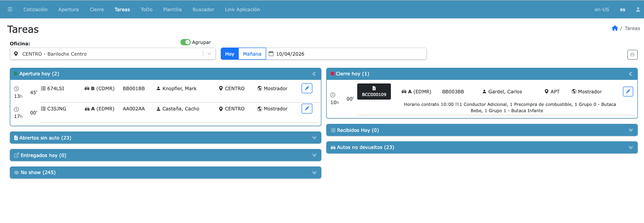The height and width of the screenshot is (223, 644).
Task: Click person icon beside Castaña, Cacho
Action: 158,109
